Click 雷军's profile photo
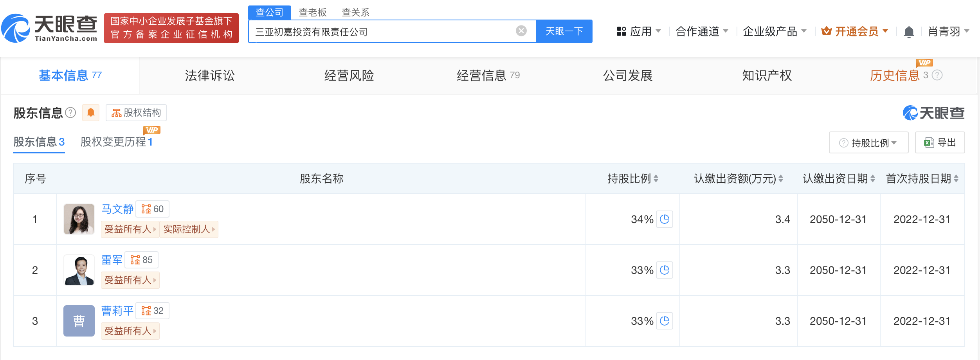Viewport: 980px width, 360px height. (x=79, y=270)
